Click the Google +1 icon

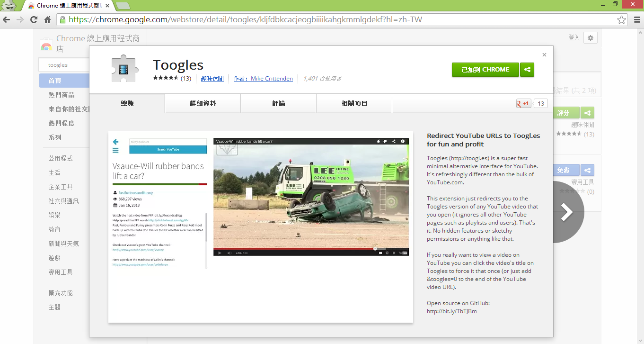click(x=522, y=103)
